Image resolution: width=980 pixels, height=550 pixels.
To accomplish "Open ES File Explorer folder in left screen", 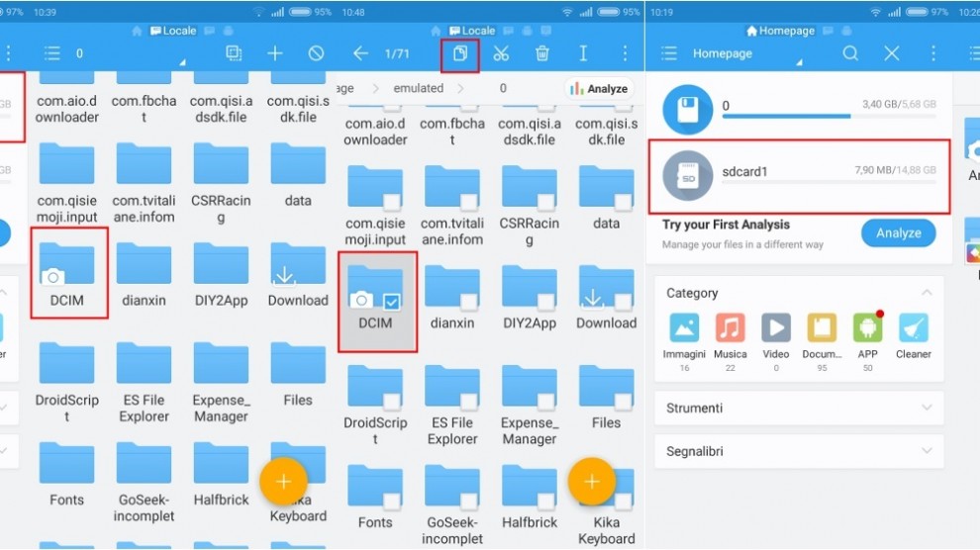I will click(144, 383).
